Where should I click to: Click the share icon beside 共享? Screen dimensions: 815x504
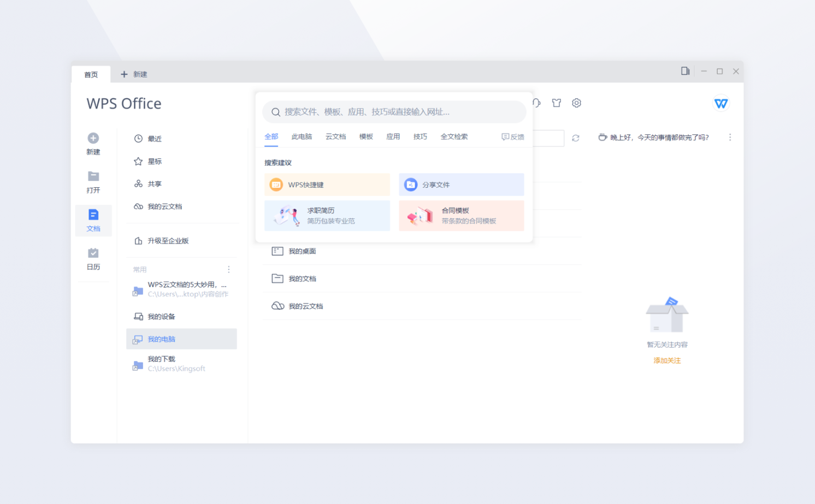coord(138,184)
